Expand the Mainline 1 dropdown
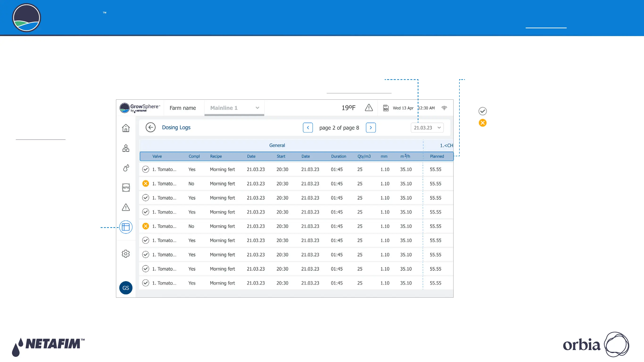 click(234, 108)
